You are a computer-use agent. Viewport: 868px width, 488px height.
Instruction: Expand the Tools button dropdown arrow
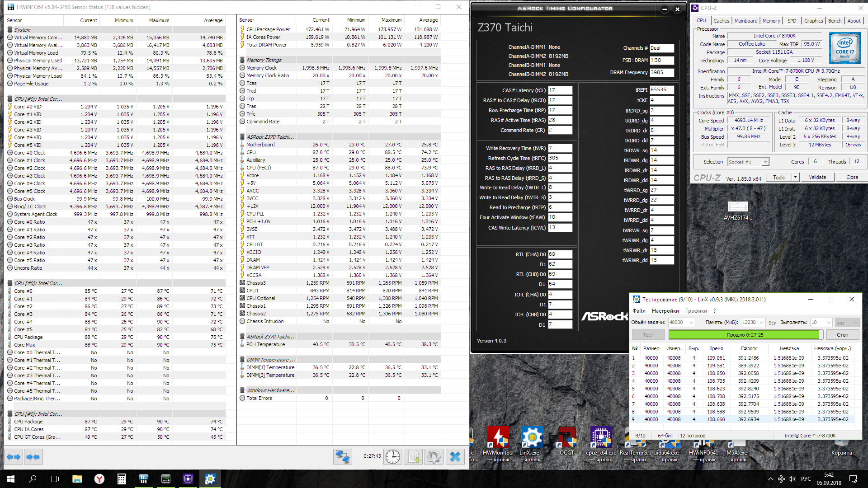tap(795, 177)
